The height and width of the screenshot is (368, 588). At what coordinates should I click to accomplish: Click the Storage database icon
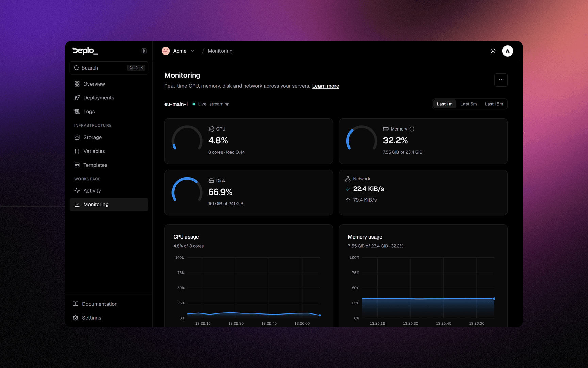click(77, 137)
